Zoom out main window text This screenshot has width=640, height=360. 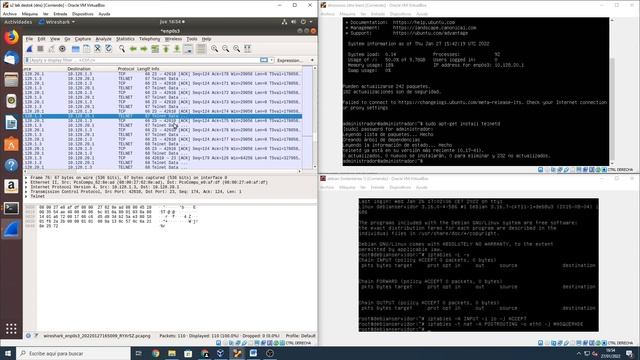coord(225,49)
